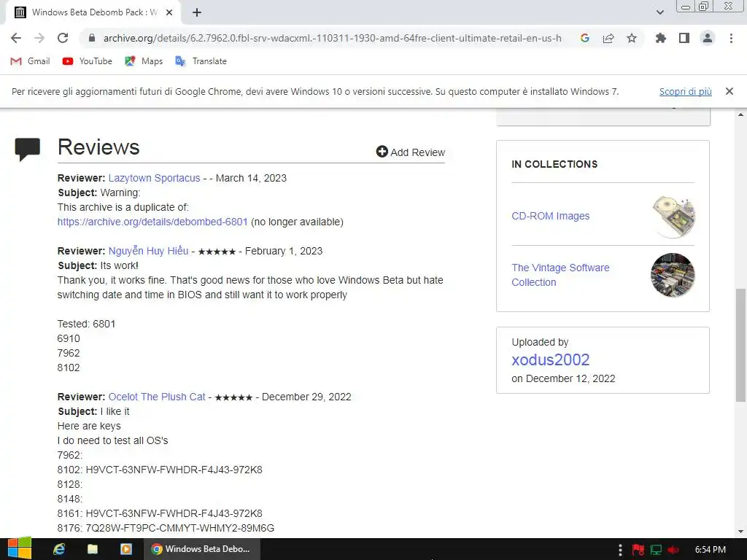
Task: Click the Add Review button
Action: (411, 152)
